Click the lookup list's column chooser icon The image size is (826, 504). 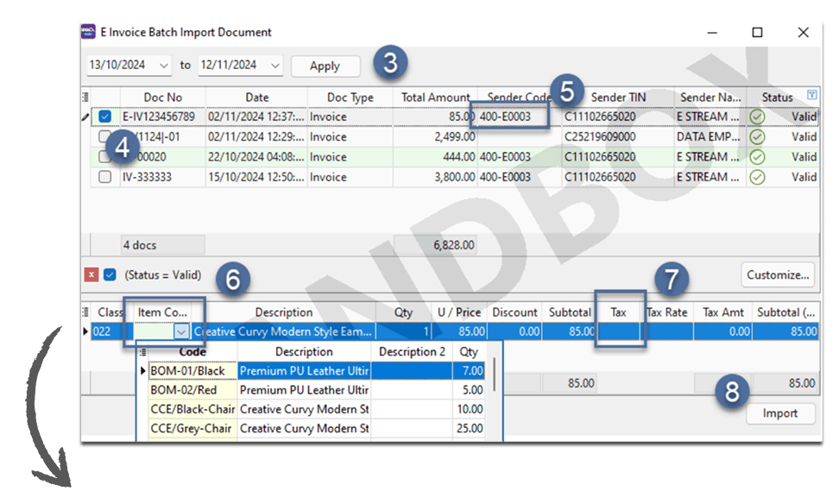click(x=142, y=351)
